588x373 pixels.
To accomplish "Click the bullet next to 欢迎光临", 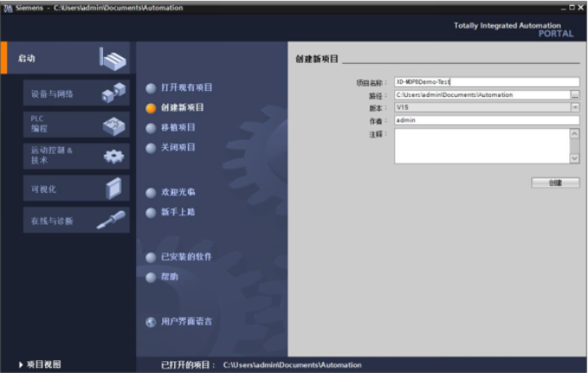I will (150, 193).
